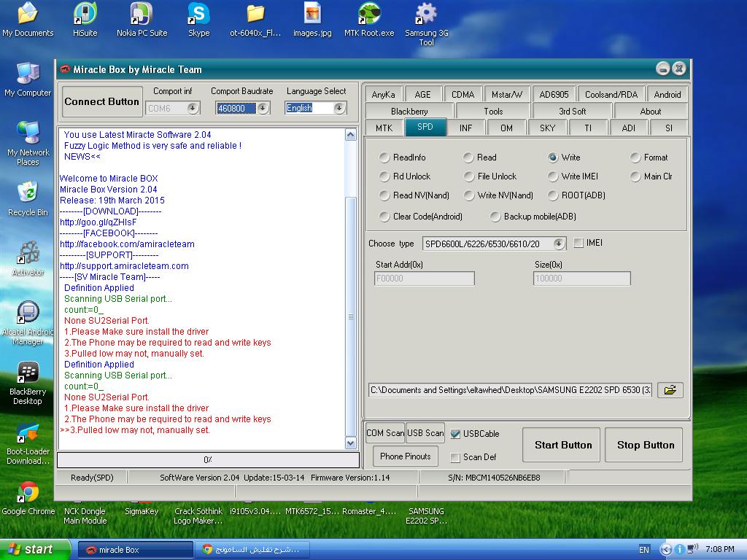This screenshot has height=560, width=747.
Task: Open Crack Sothink Logo Maker shortcut
Action: click(x=198, y=516)
